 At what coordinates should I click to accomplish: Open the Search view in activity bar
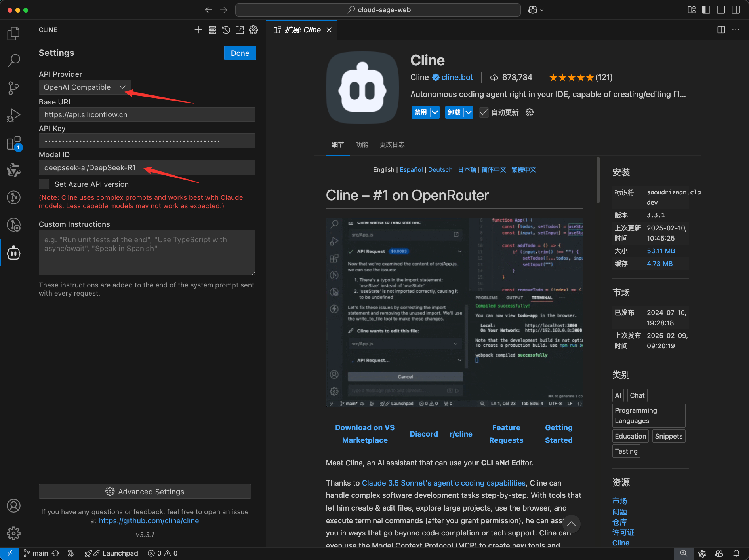click(x=13, y=61)
